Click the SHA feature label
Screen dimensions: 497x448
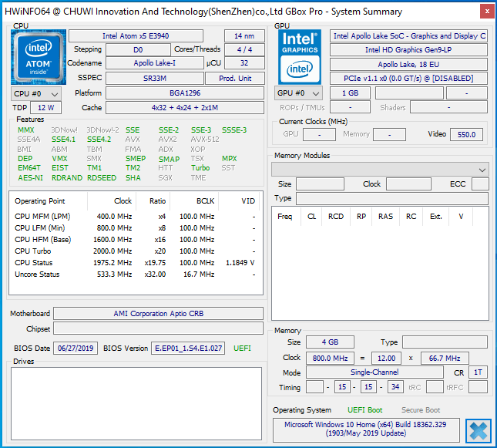[133, 177]
